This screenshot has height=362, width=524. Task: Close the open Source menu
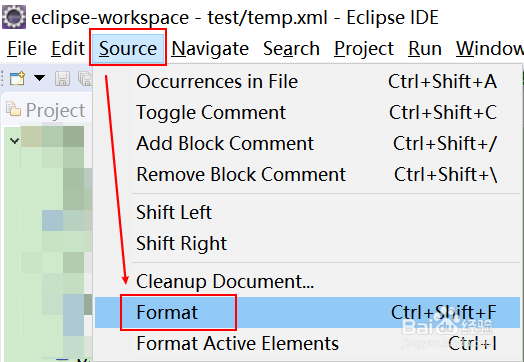(x=128, y=48)
